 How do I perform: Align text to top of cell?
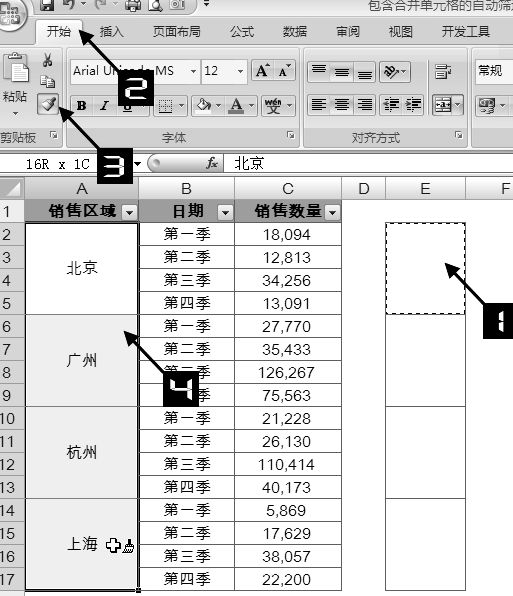coord(319,71)
